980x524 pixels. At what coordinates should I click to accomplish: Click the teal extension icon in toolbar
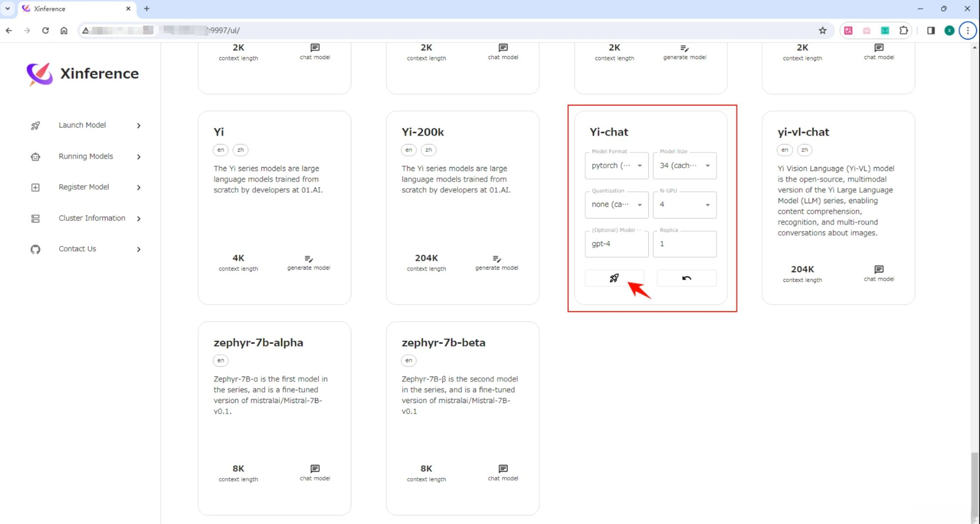885,30
